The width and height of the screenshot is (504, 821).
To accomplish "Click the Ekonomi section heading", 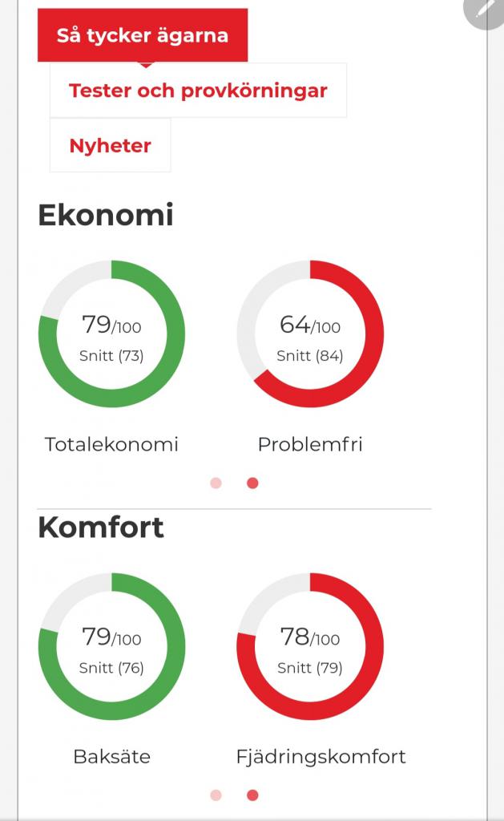I will (x=106, y=215).
